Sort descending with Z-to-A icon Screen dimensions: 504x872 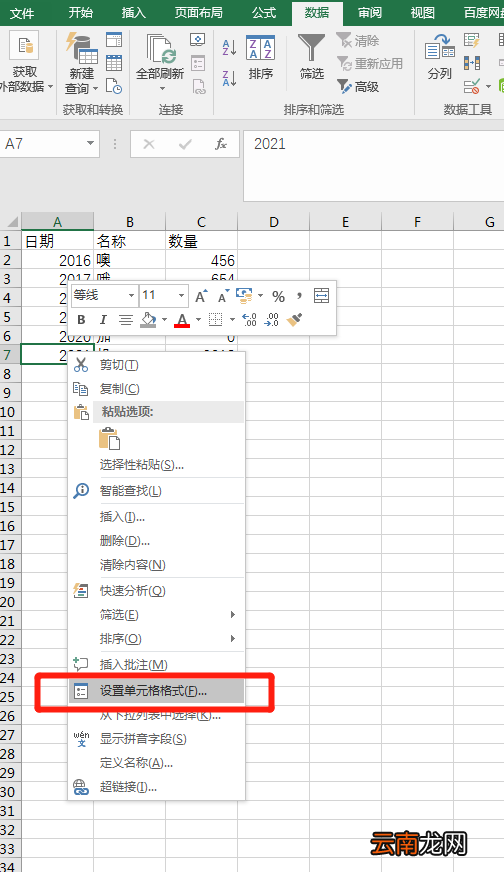coord(229,78)
